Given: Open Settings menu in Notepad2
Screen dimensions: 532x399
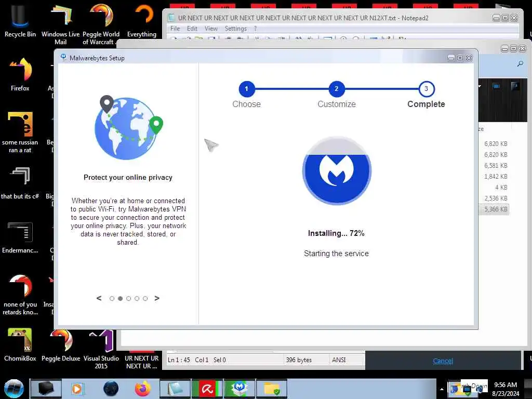Looking at the screenshot, I should pyautogui.click(x=235, y=29).
